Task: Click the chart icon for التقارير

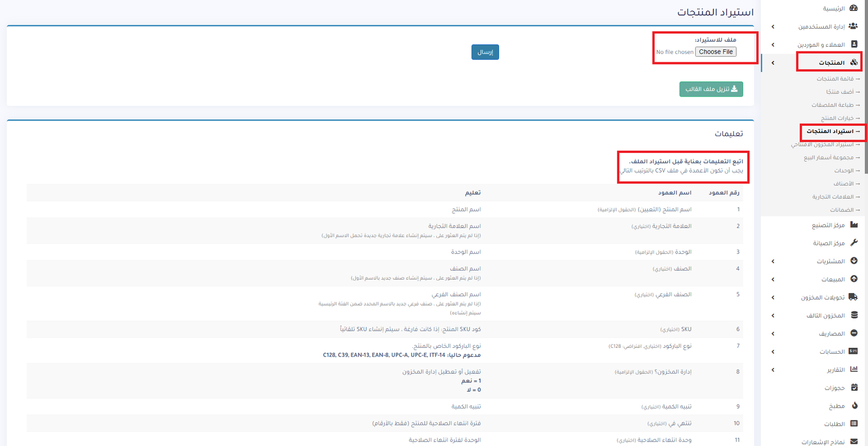Action: (854, 369)
